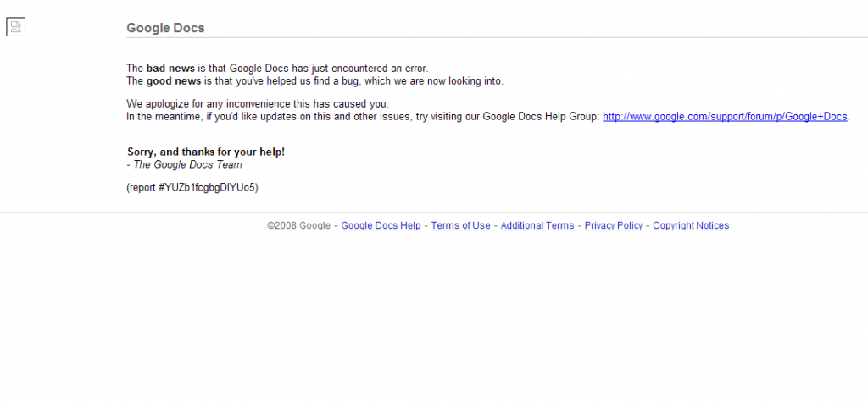Click the 'Sorry, and thanks for your help!' line

pyautogui.click(x=206, y=152)
